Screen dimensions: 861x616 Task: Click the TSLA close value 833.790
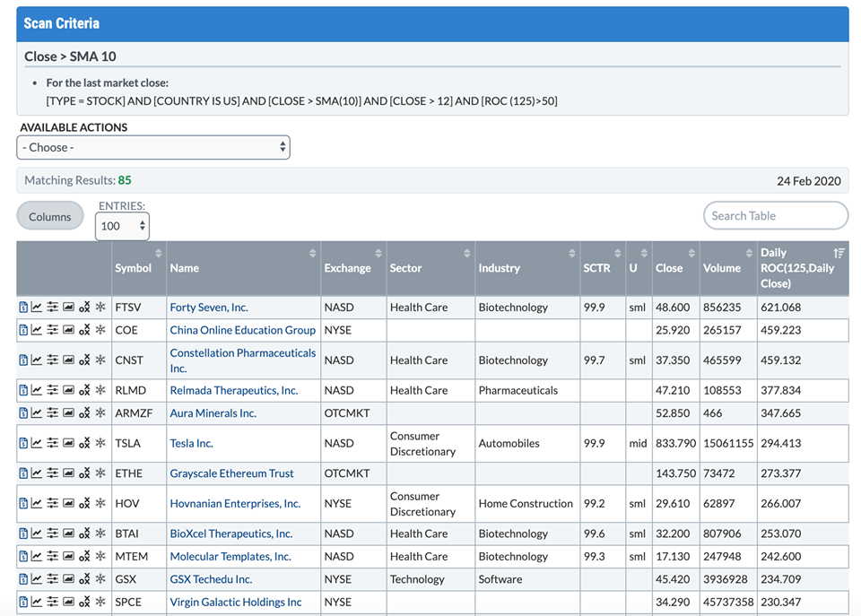675,443
